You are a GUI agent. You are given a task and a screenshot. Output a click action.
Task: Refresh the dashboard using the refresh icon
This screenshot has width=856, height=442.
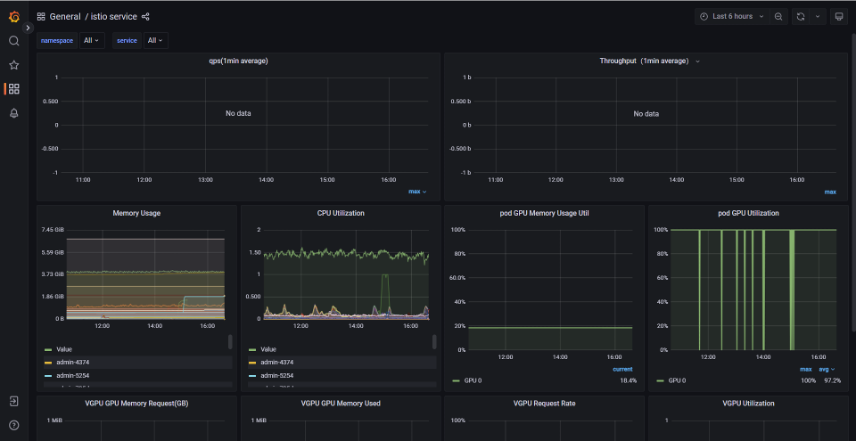(801, 17)
